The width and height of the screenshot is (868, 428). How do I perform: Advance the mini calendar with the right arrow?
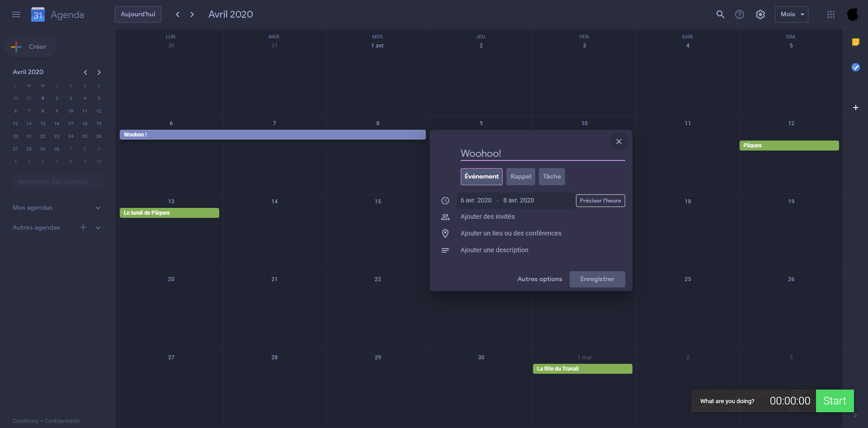(x=99, y=72)
